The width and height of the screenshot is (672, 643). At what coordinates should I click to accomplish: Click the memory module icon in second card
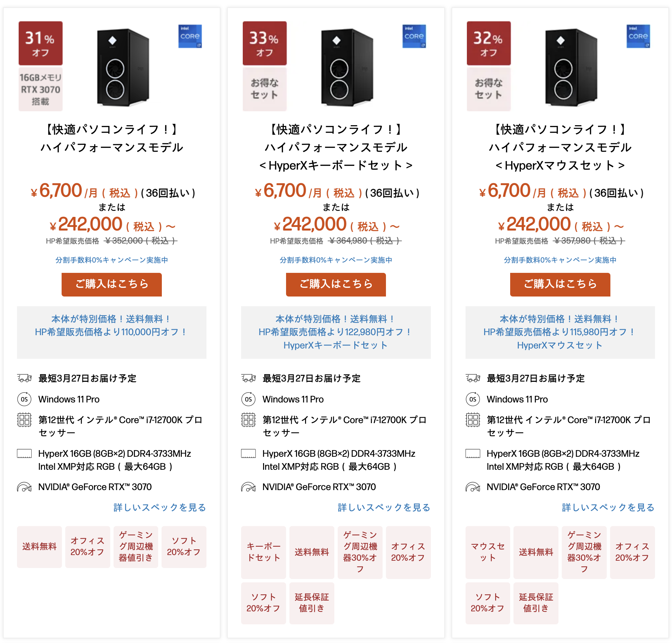point(248,453)
